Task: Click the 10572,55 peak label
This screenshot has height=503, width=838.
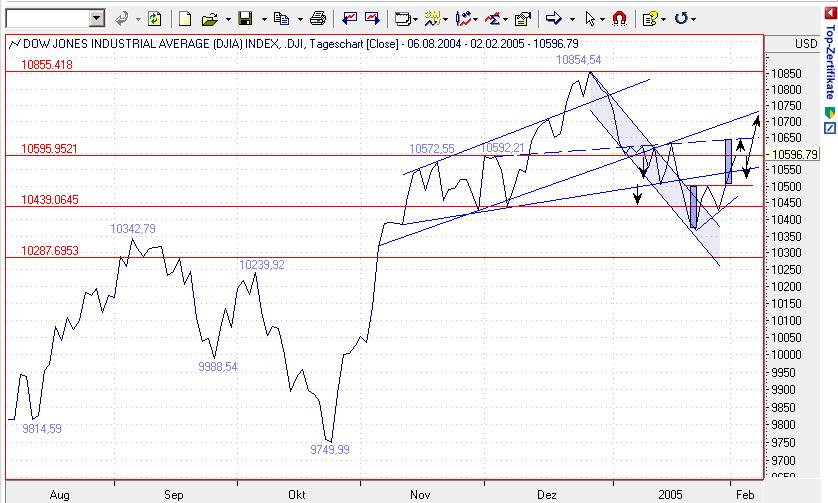Action: click(x=432, y=149)
